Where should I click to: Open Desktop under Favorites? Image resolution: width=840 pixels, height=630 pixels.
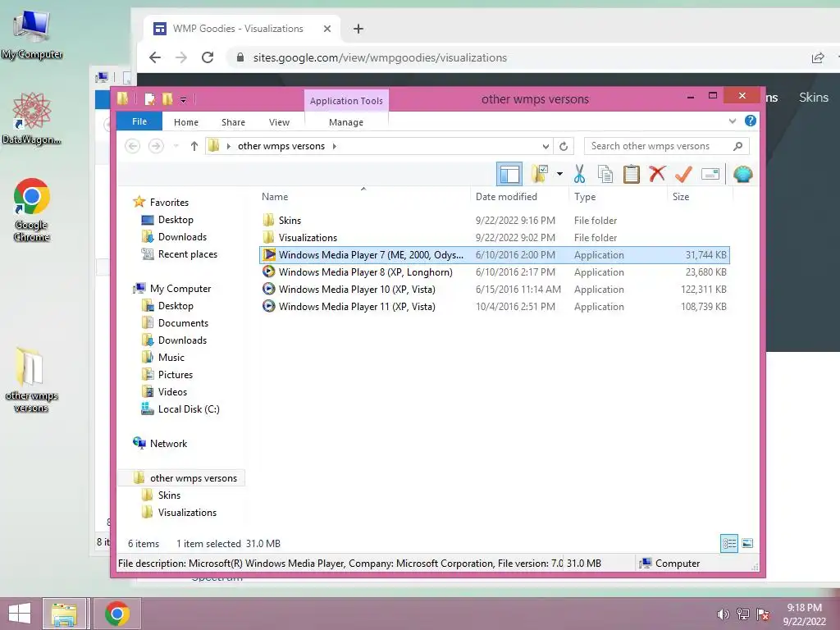(x=176, y=220)
